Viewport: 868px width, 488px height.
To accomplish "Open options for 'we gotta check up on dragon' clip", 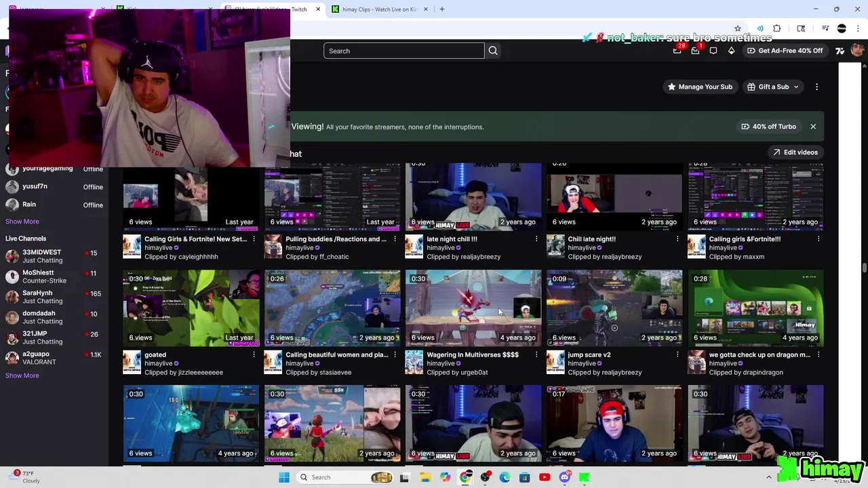I will 818,354.
